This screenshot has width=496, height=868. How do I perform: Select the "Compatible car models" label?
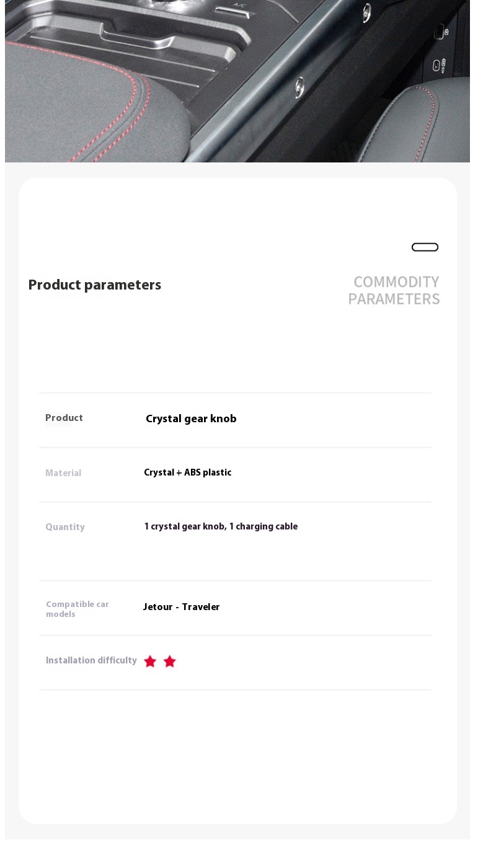coord(77,609)
